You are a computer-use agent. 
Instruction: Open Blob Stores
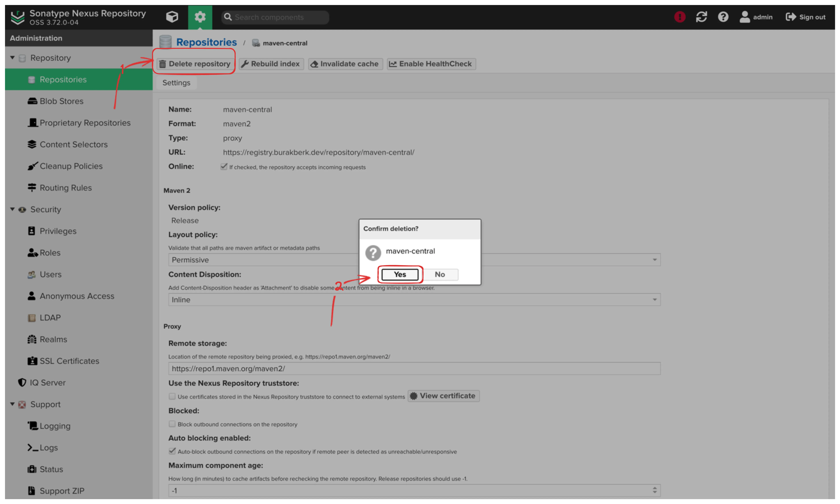tap(79, 101)
